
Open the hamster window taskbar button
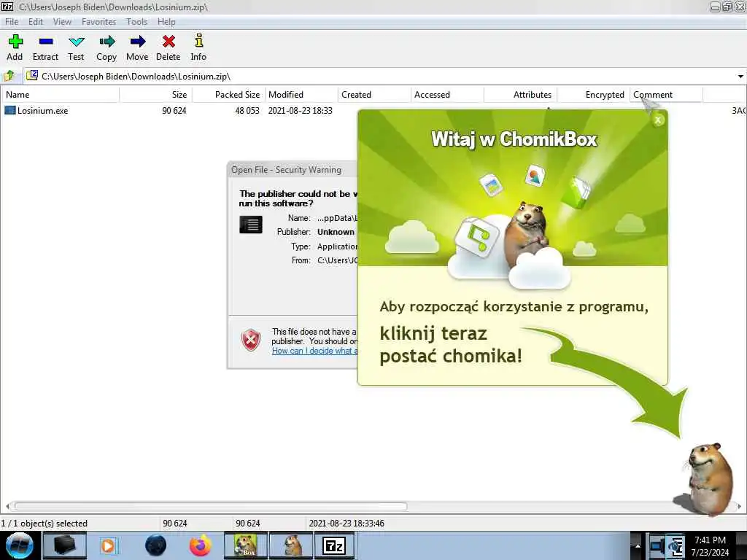tap(292, 545)
